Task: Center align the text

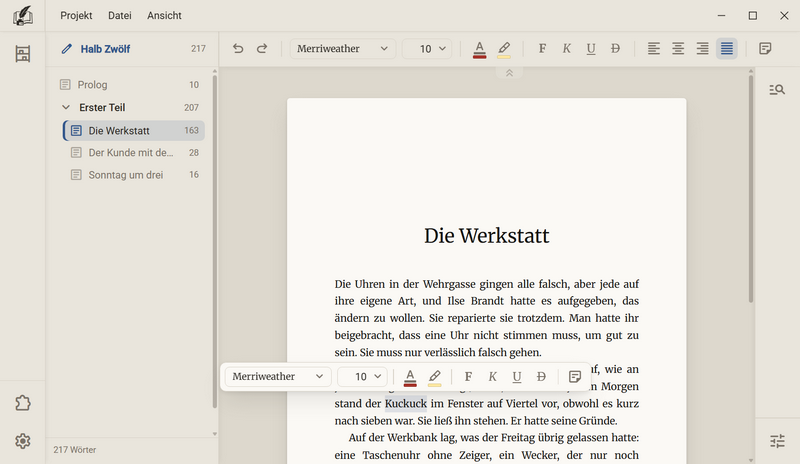Action: click(678, 48)
